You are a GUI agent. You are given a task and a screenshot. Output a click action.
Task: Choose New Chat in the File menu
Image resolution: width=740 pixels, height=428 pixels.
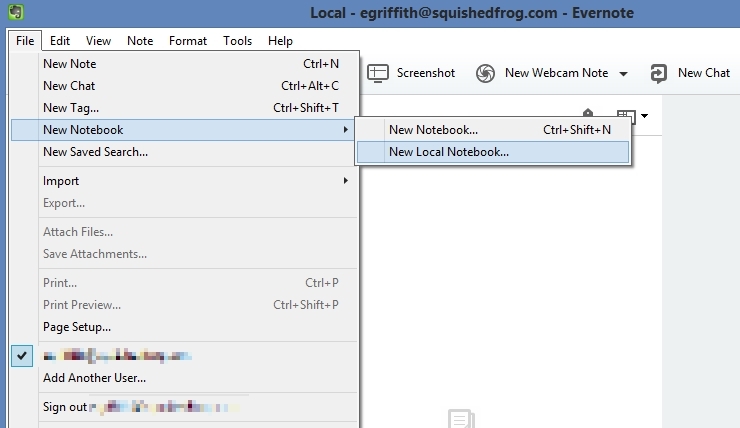tap(184, 86)
